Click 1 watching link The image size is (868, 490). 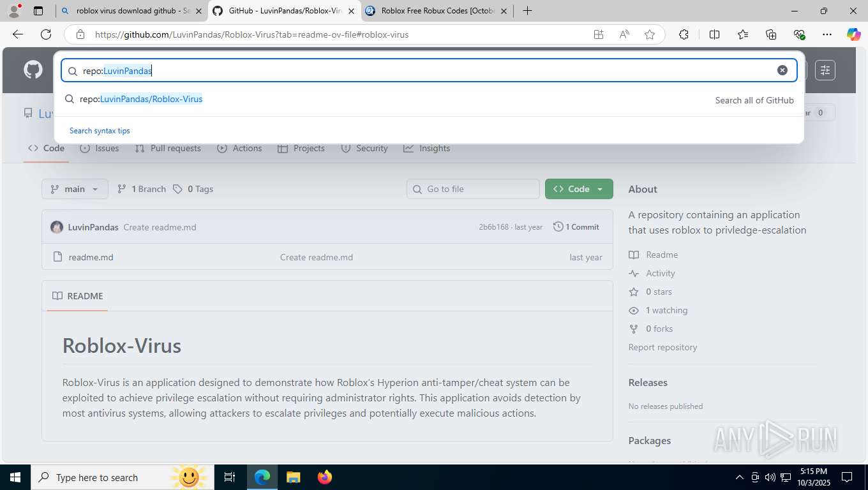(658, 310)
